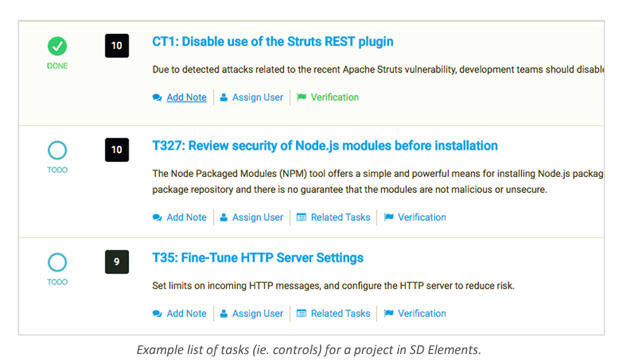The width and height of the screenshot is (641, 364).
Task: Show Related Tasks text link for T35
Action: [x=340, y=313]
